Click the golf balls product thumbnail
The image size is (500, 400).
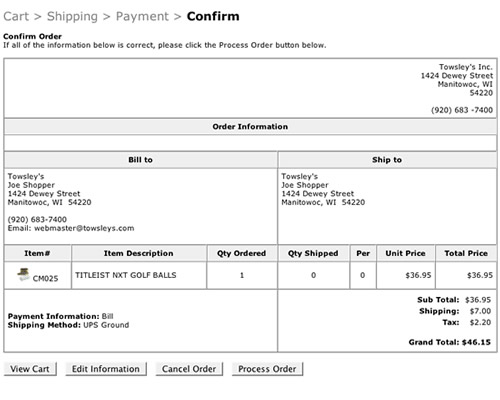24,274
